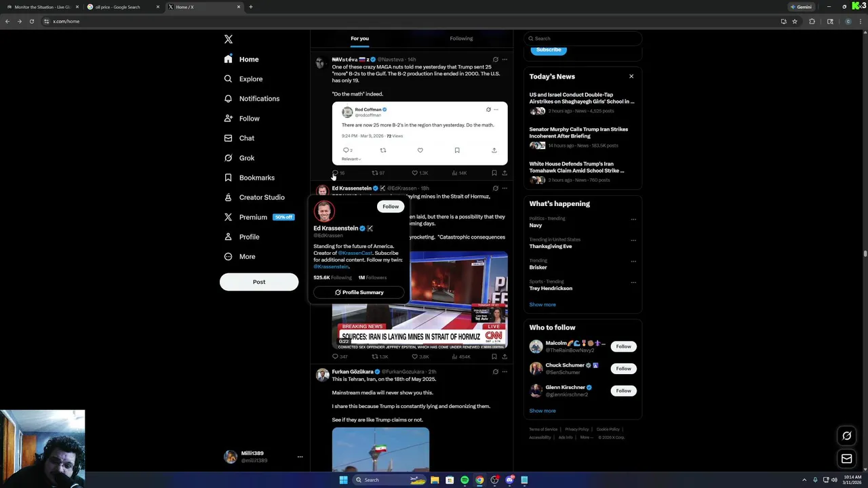
Task: Open Spotify from taskbar
Action: point(465,480)
